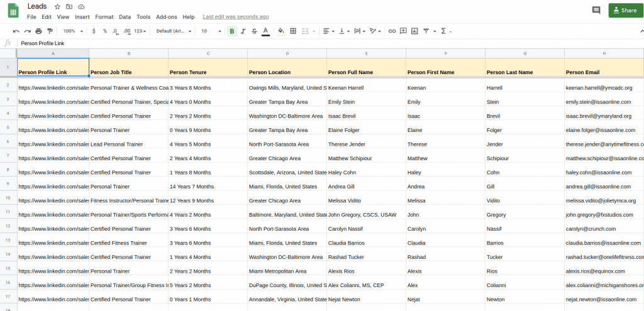644x311 pixels.
Task: Insert comment from toolbar
Action: click(x=403, y=31)
